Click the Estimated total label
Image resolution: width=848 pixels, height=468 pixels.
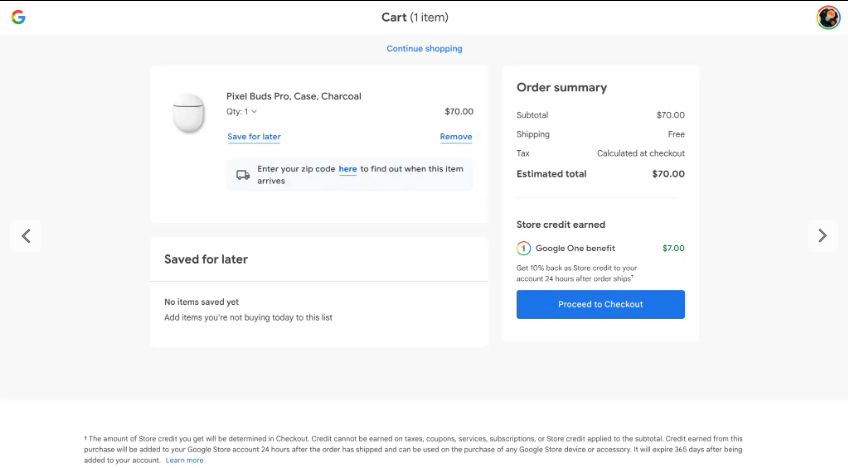point(551,174)
